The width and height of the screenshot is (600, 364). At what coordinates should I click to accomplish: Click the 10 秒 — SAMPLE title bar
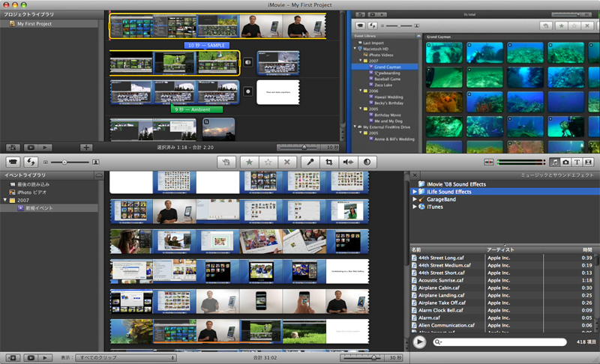pos(207,46)
